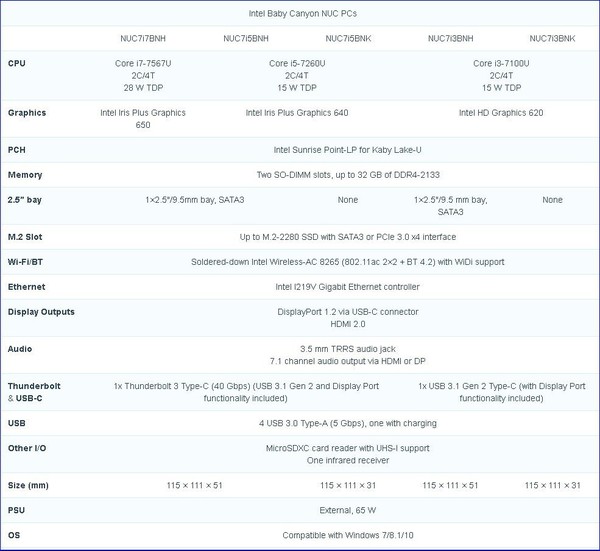The height and width of the screenshot is (551, 600).
Task: Click 'DisplayPort 1.2 via USB-C connector' text
Action: (348, 312)
